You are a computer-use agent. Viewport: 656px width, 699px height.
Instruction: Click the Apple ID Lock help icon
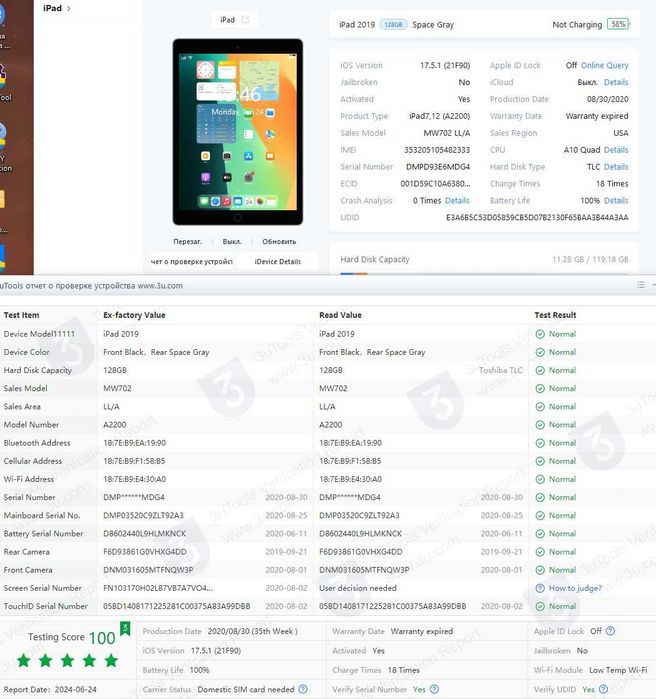click(x=611, y=631)
